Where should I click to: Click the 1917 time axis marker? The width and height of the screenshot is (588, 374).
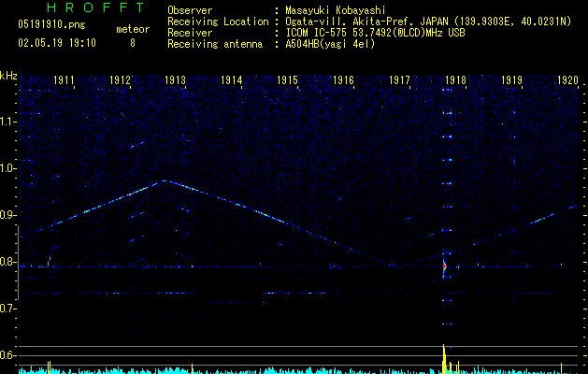click(399, 80)
